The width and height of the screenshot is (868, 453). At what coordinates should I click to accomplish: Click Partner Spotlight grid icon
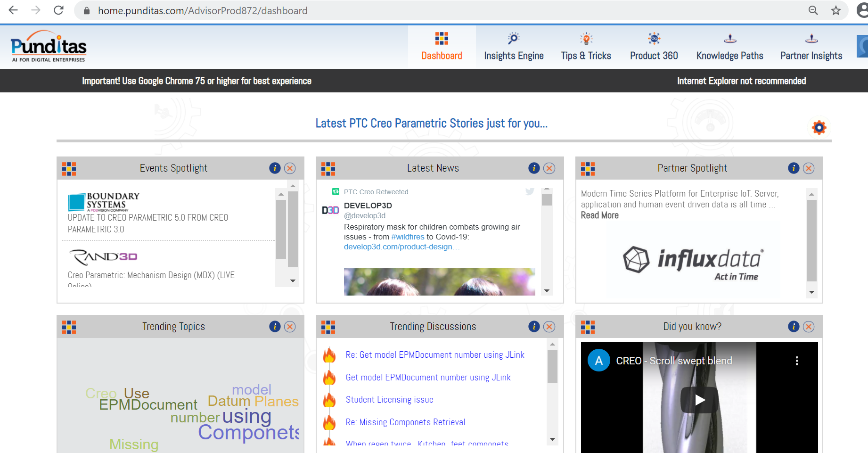click(588, 169)
